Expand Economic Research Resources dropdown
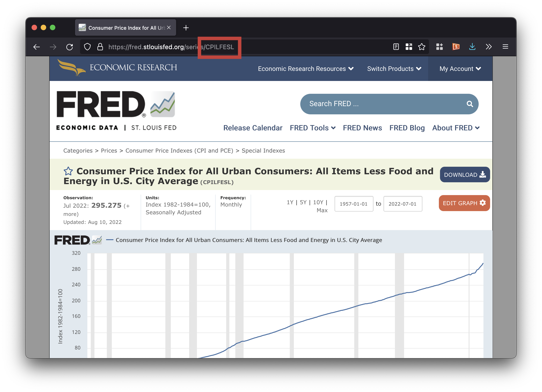The width and height of the screenshot is (542, 392). click(x=305, y=69)
